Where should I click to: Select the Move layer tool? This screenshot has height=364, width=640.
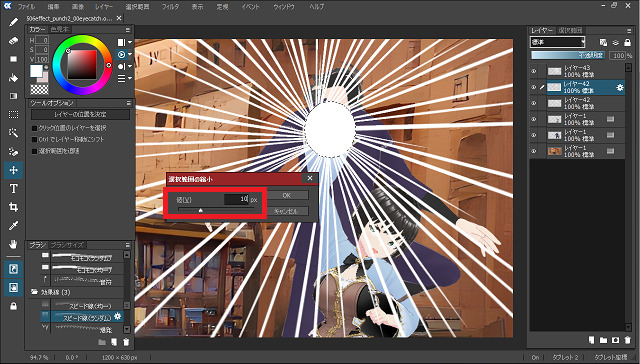[x=13, y=170]
